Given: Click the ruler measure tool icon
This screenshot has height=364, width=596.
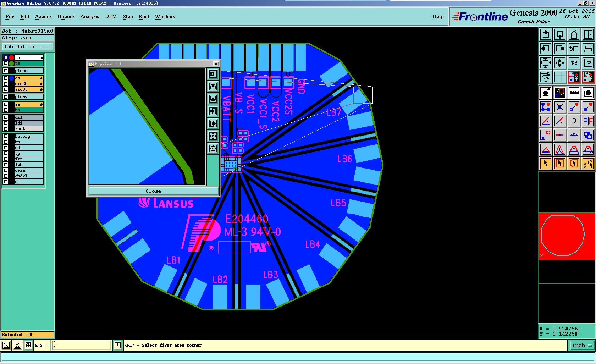Looking at the screenshot, I should 574,93.
